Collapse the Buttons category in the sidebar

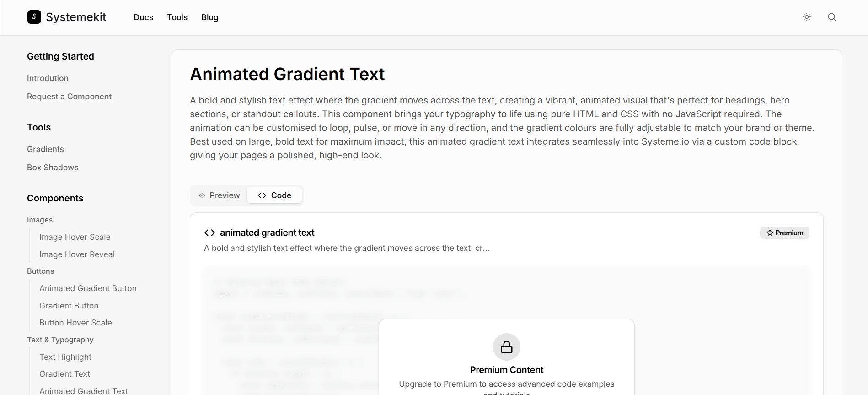[x=40, y=271]
